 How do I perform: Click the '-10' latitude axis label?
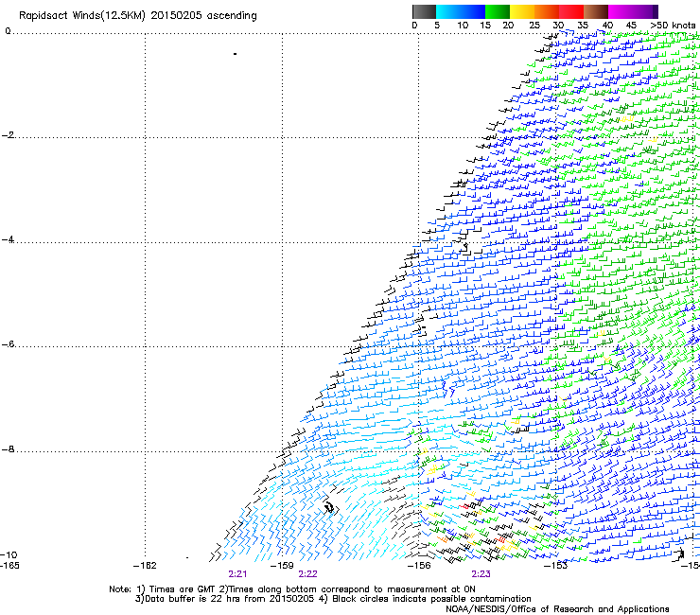click(9, 554)
